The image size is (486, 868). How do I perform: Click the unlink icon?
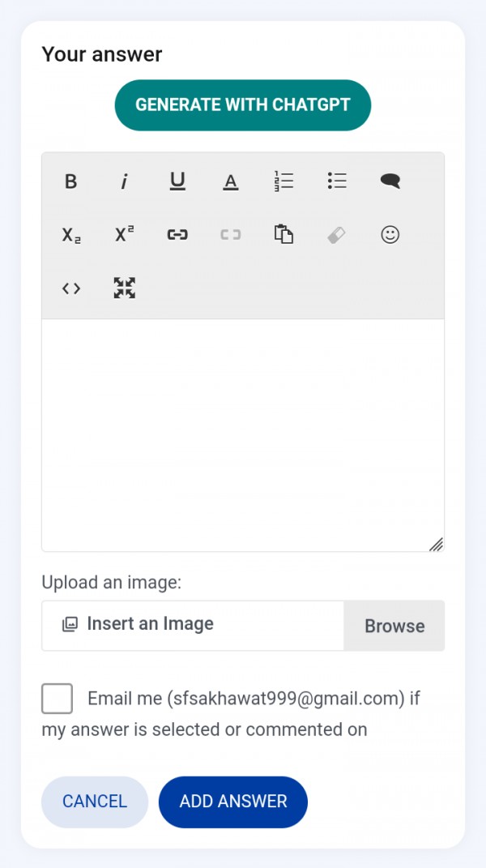tap(231, 235)
